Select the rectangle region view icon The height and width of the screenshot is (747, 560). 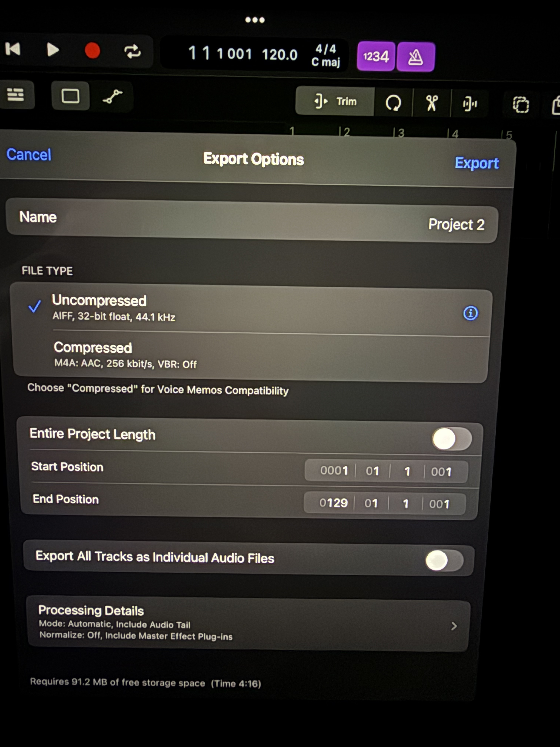click(x=70, y=96)
